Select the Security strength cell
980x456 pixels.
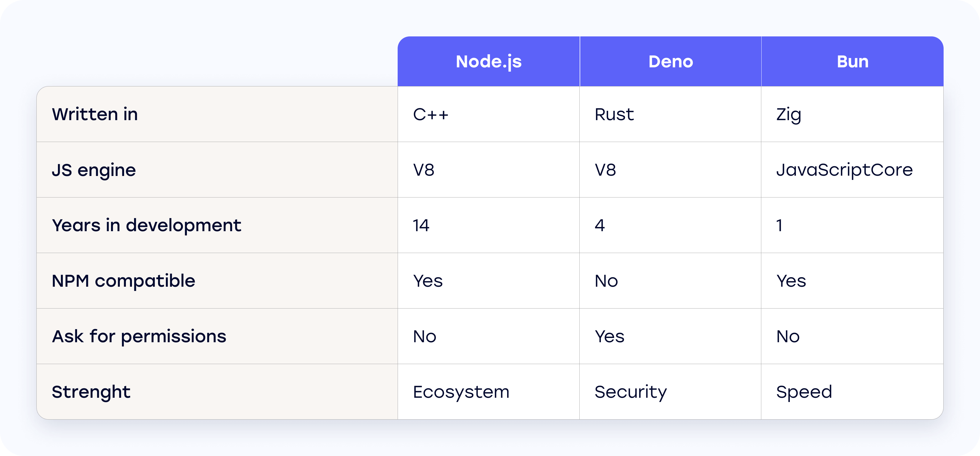pyautogui.click(x=630, y=391)
